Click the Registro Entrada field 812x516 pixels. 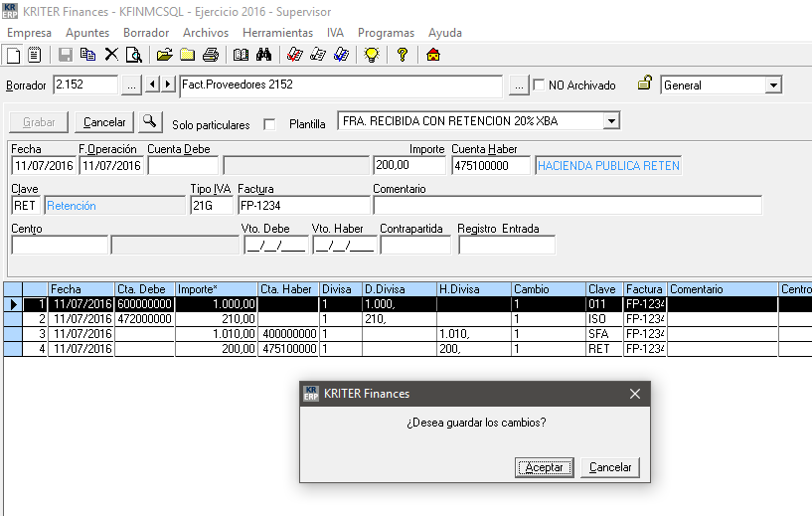[x=507, y=245]
